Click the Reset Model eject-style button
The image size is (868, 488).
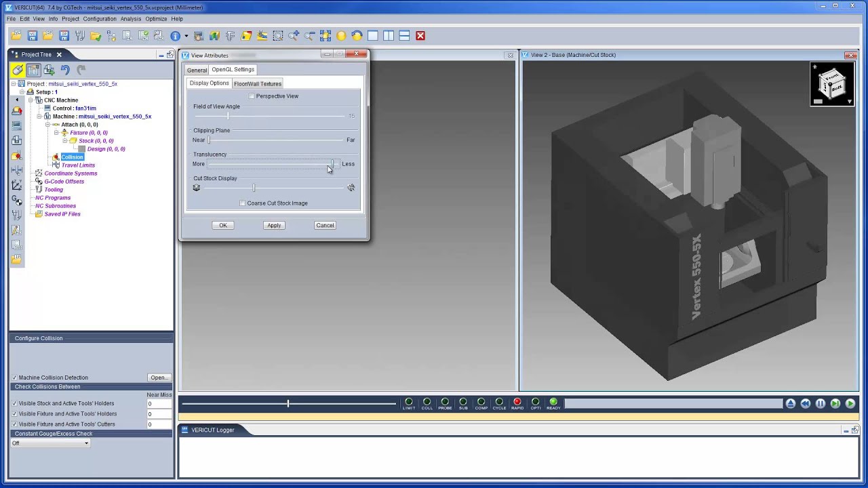791,403
